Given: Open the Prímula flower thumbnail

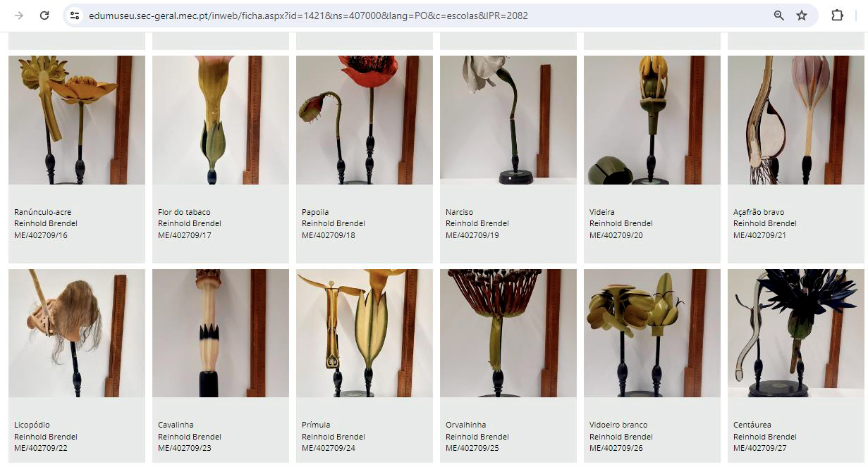Looking at the screenshot, I should 365,333.
